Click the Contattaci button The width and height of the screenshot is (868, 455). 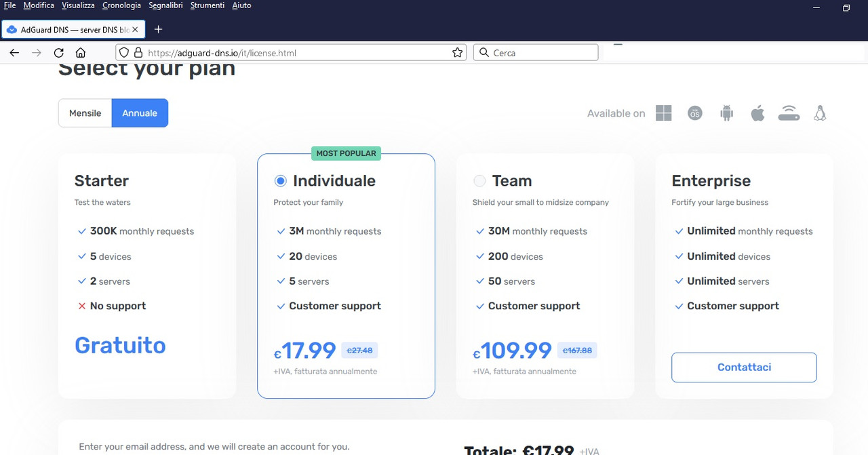744,367
